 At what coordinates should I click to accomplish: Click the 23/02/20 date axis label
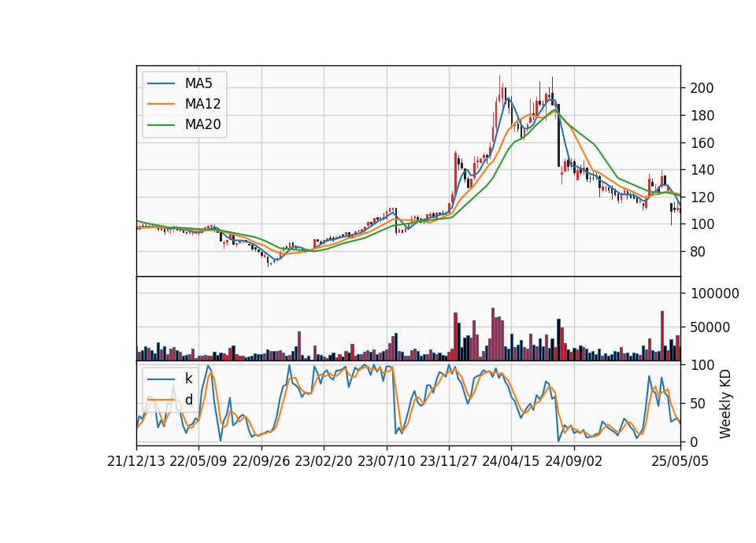point(324,461)
